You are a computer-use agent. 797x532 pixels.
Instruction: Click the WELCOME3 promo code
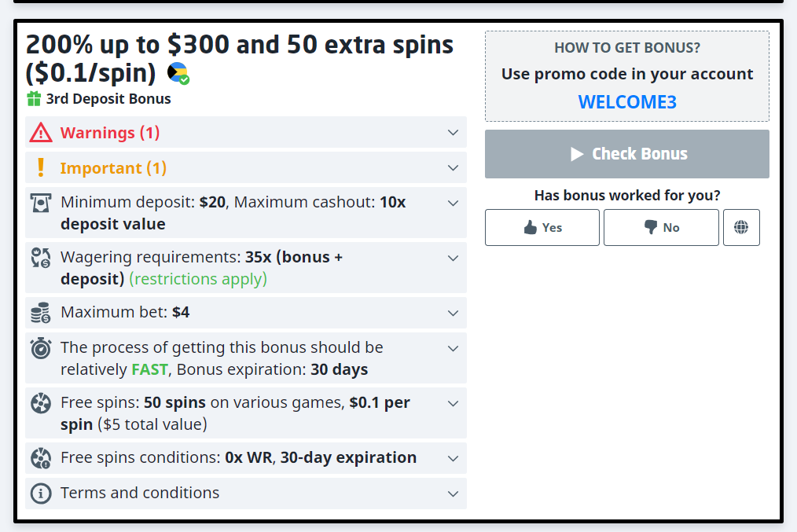tap(627, 102)
